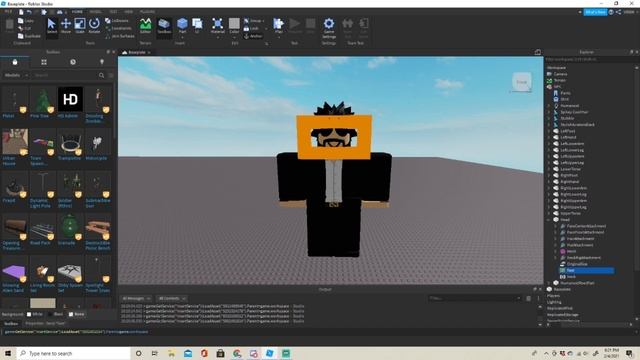This screenshot has width=640, height=360.
Task: Select the Duplicate clipboard action
Action: click(29, 36)
